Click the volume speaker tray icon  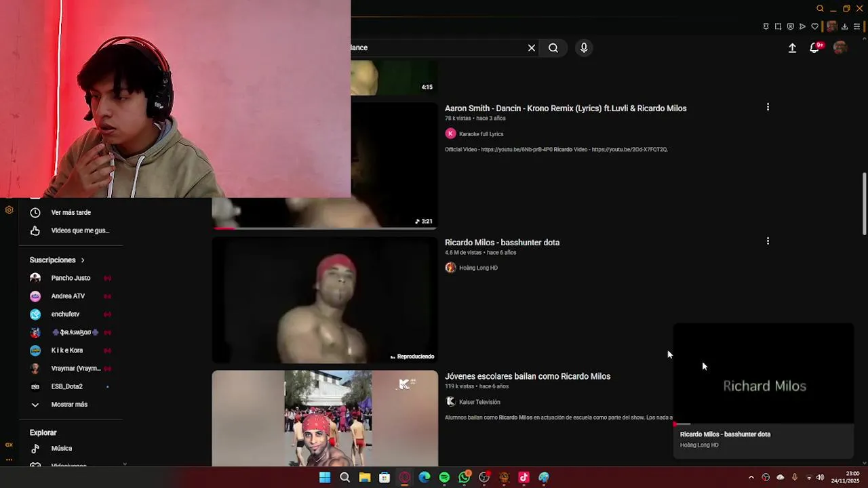click(820, 478)
